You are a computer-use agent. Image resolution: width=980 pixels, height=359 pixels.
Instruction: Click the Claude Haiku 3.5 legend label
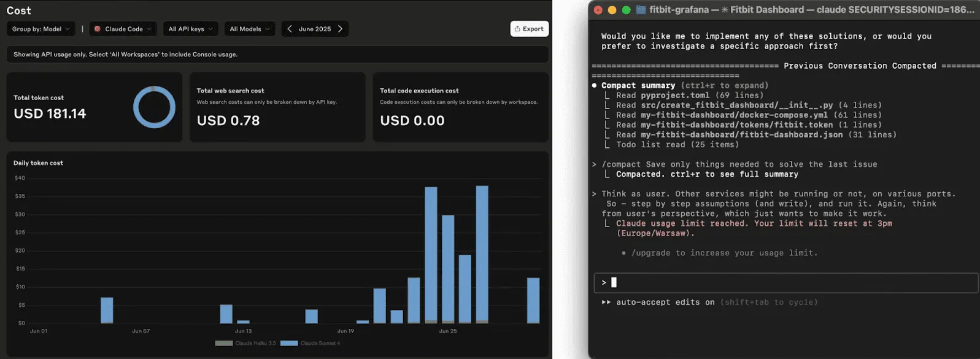pos(256,343)
